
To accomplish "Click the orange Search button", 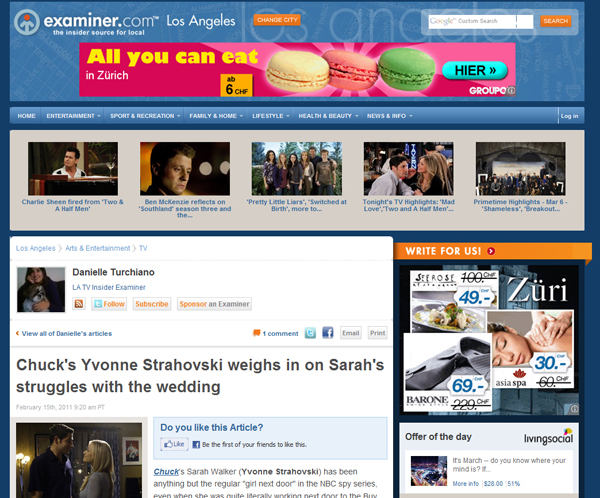I will point(555,21).
